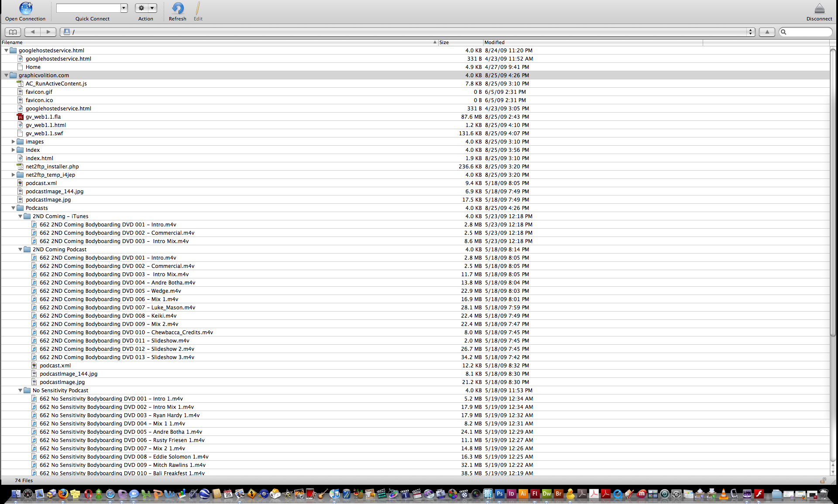This screenshot has height=504, width=838.
Task: Go back with the left arrow button
Action: click(33, 32)
